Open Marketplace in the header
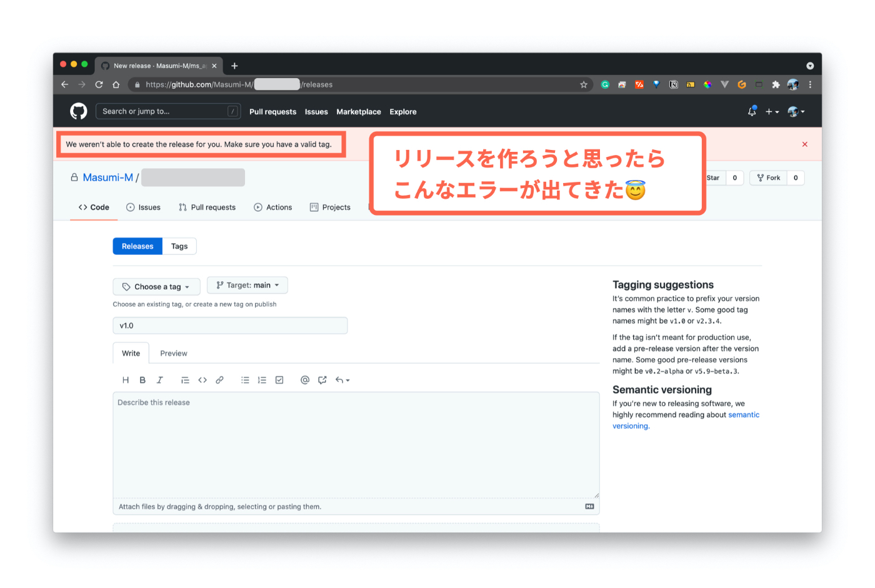 (x=359, y=112)
